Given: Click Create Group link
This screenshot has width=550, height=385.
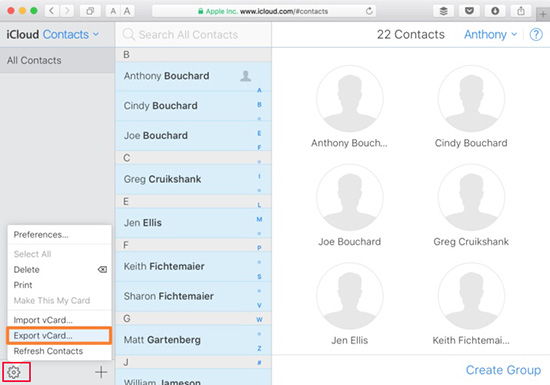Looking at the screenshot, I should 503,370.
